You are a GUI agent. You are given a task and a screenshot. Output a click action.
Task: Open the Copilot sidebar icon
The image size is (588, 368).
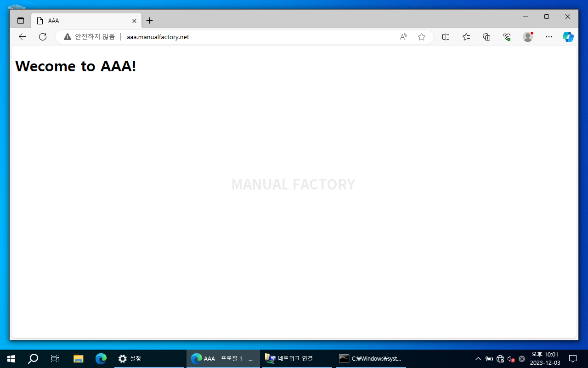568,37
